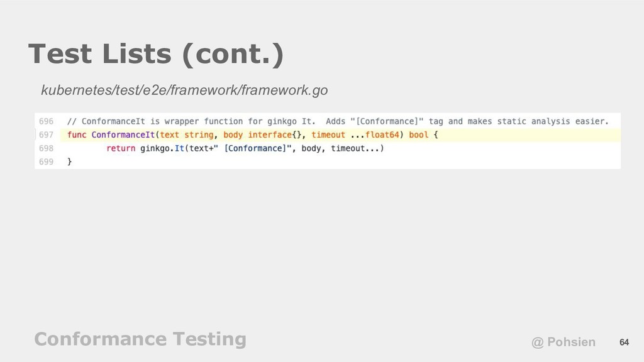Click the slide number 64
The height and width of the screenshot is (362, 644).
coord(624,343)
